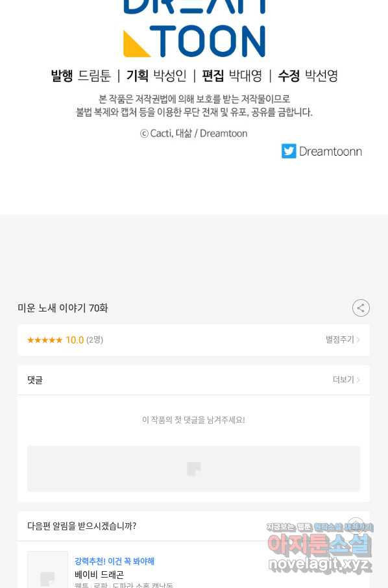The height and width of the screenshot is (588, 388).
Task: Click the five-star rating icons
Action: point(45,340)
